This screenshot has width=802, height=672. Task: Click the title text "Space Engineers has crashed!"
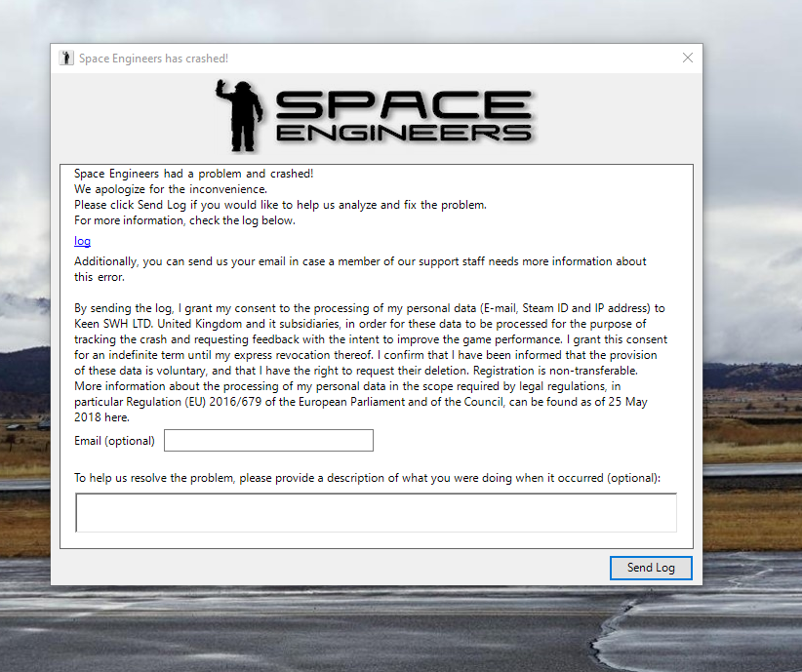156,59
